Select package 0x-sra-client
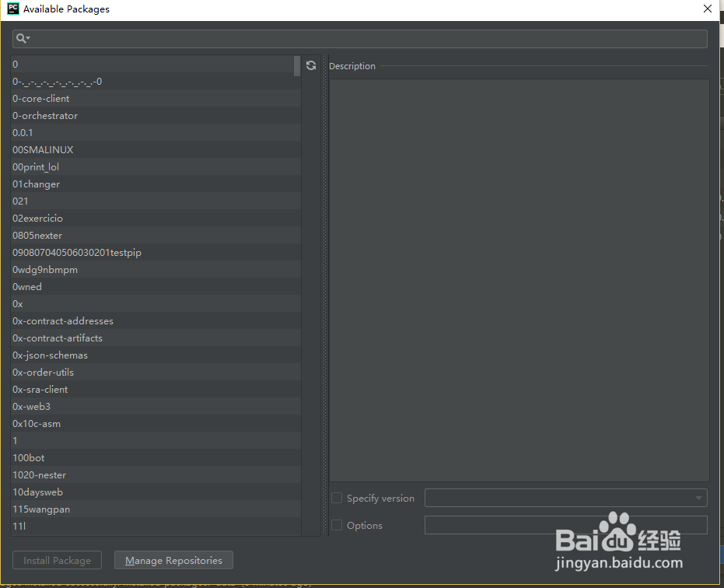Viewport: 724px width, 588px height. click(156, 389)
